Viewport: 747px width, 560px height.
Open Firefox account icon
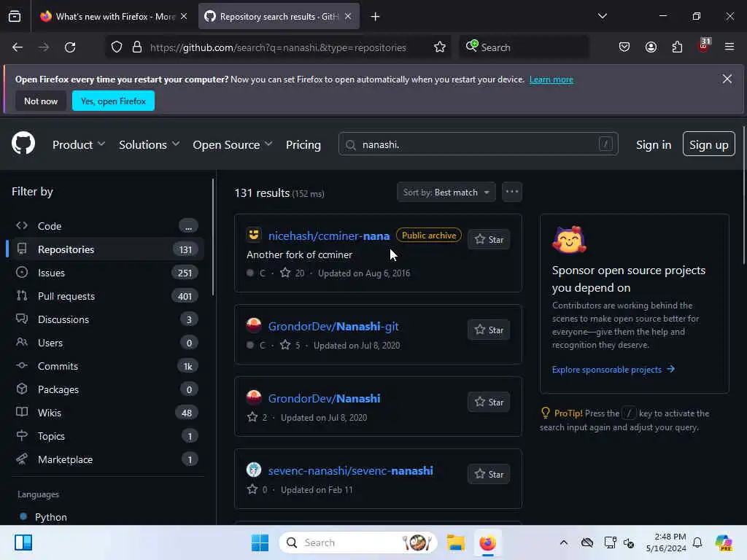click(x=651, y=47)
